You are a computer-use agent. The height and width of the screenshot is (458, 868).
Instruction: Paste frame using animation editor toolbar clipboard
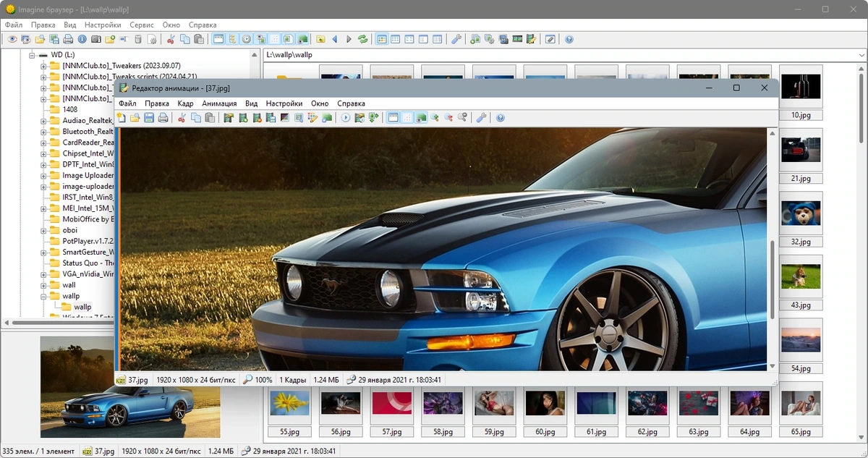click(210, 117)
